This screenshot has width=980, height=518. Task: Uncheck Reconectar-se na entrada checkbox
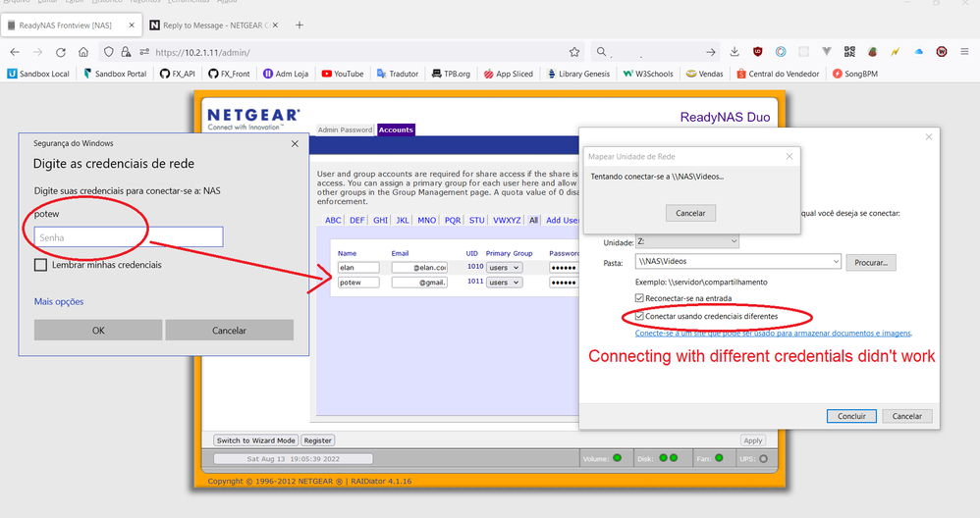point(639,298)
